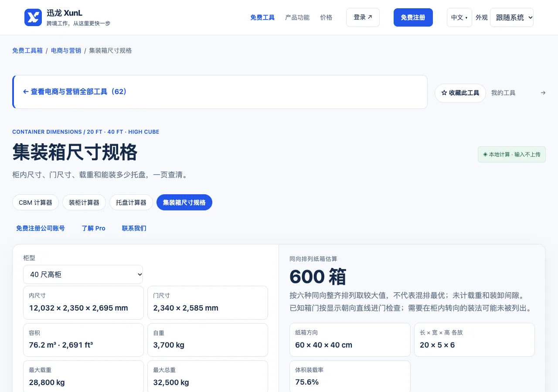Click the 迅龙 XunL brand name
Screen dimensions: 558x392
(x=65, y=13)
